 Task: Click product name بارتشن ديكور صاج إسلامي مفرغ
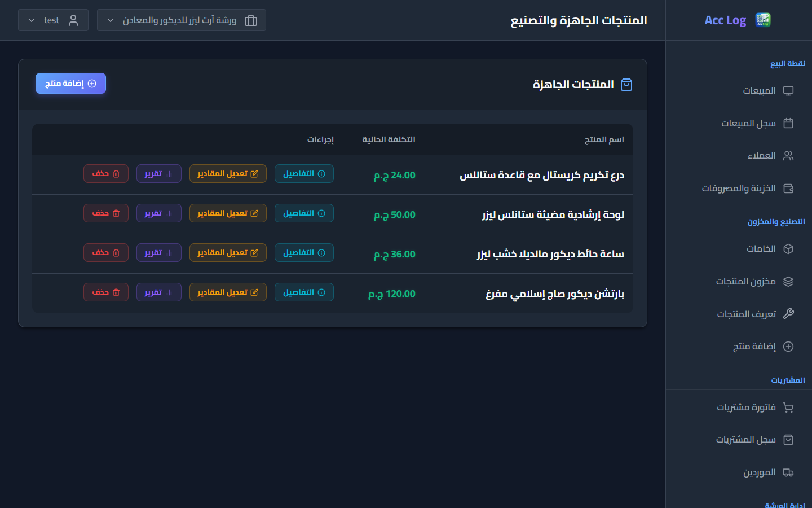(555, 294)
